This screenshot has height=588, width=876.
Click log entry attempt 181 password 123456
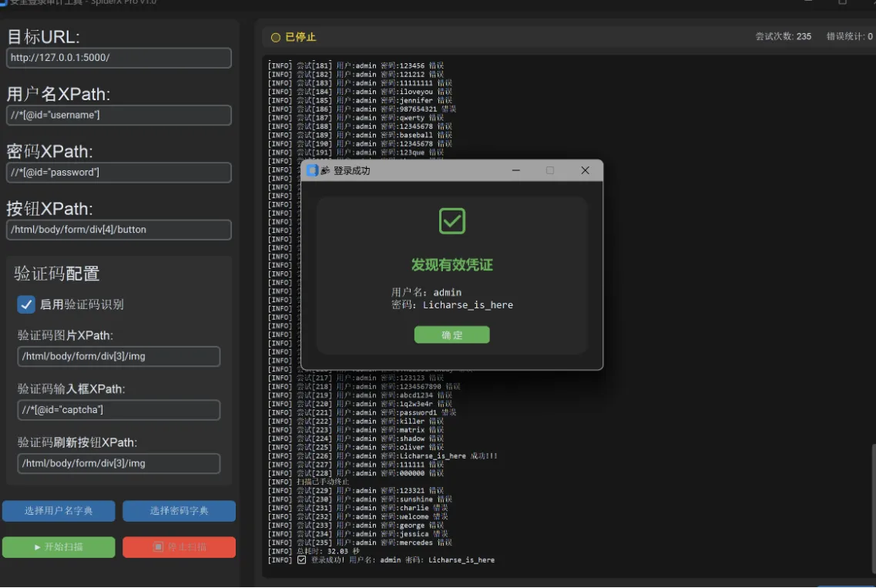pos(356,66)
